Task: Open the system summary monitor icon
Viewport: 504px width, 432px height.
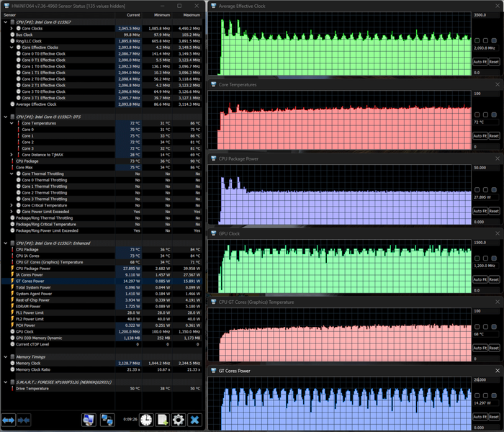Action: point(89,420)
